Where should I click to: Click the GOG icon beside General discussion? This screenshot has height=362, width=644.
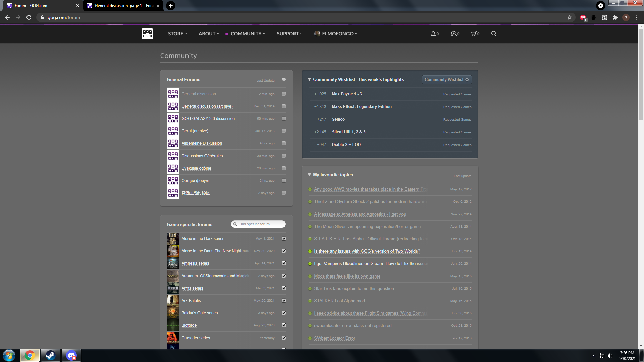click(173, 94)
